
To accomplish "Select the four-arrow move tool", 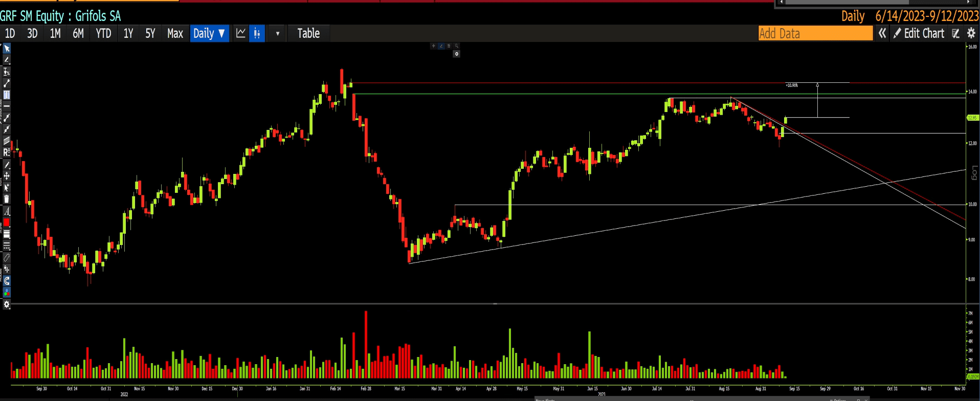I will (x=7, y=176).
